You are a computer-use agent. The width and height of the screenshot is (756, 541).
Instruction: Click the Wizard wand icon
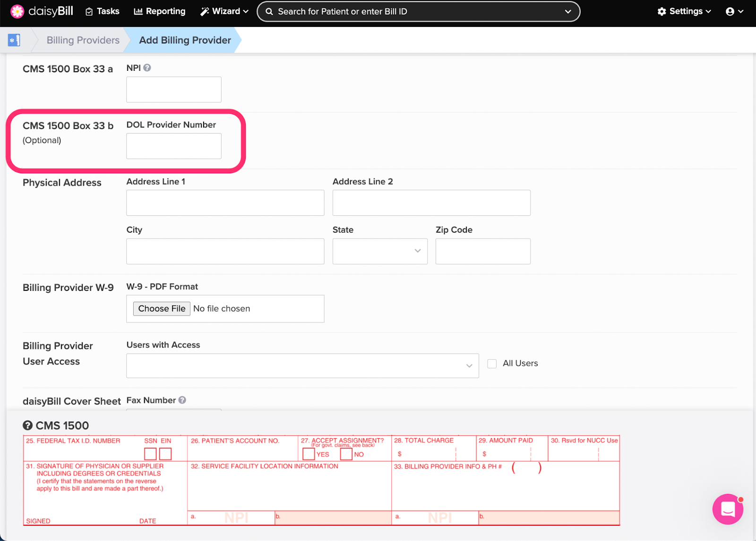[x=205, y=11]
